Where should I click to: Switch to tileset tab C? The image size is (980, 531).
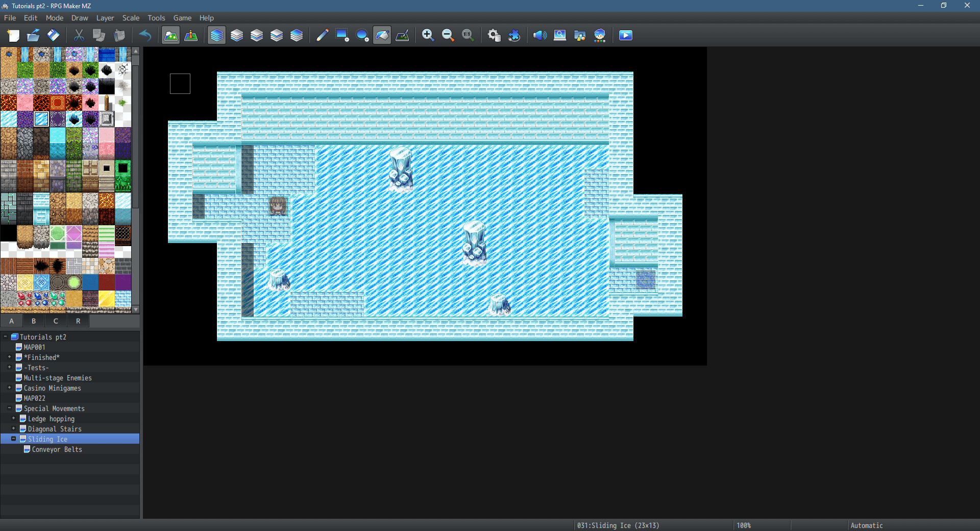click(x=56, y=321)
